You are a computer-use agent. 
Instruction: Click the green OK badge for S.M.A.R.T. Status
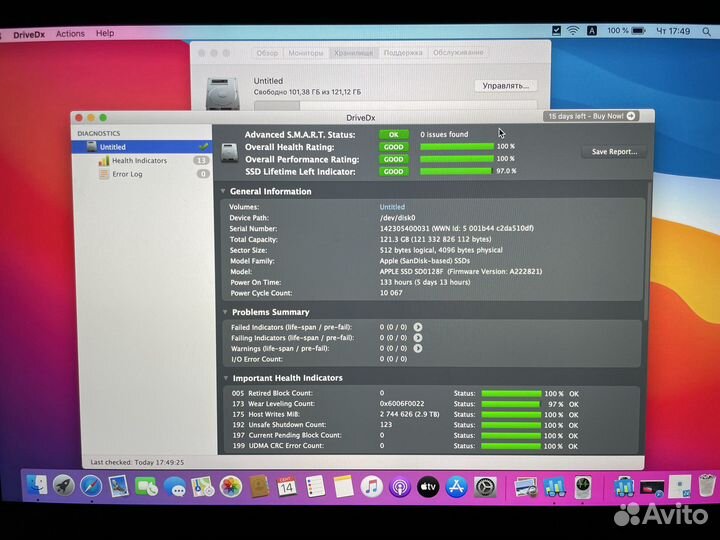[x=394, y=135]
